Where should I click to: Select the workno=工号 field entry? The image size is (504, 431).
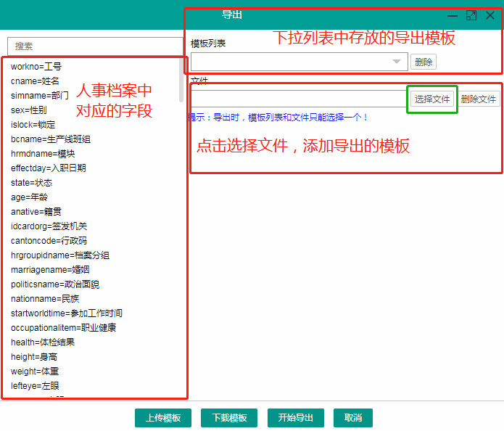(x=36, y=67)
